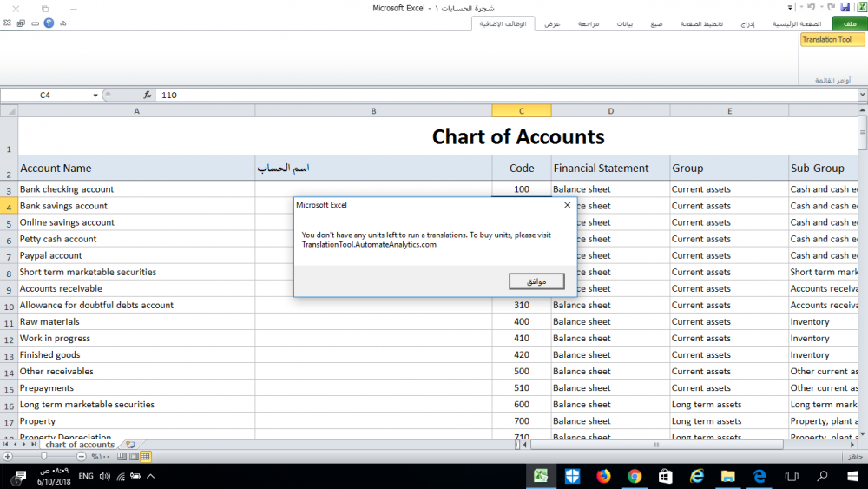The image size is (868, 489).
Task: Open the Undo history dropdown arrow
Action: click(801, 7)
